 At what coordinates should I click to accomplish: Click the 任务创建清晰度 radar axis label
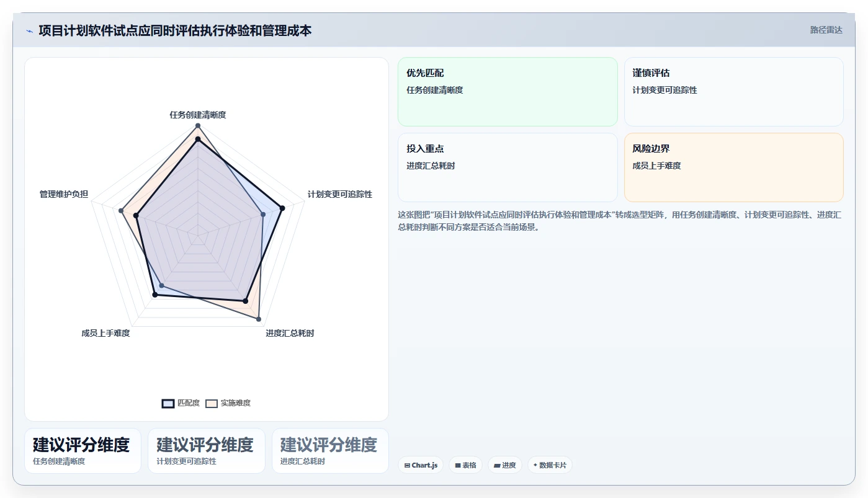click(x=198, y=115)
